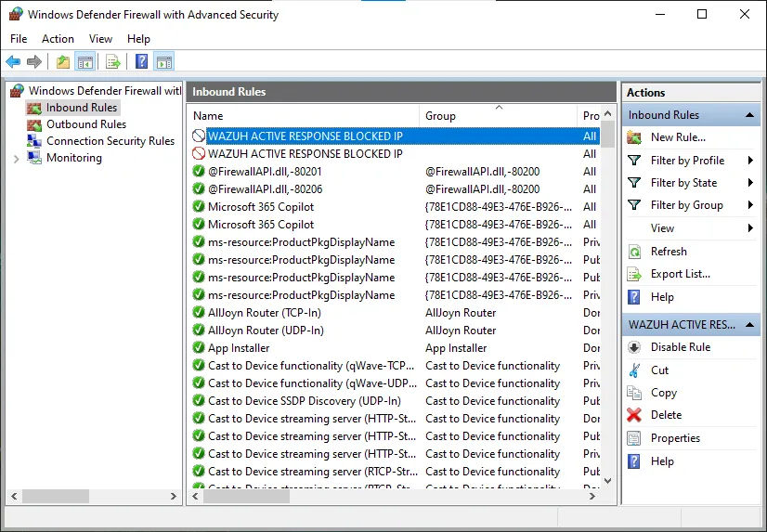This screenshot has height=532, width=767.
Task: Click the Help icon below Properties
Action: click(634, 461)
